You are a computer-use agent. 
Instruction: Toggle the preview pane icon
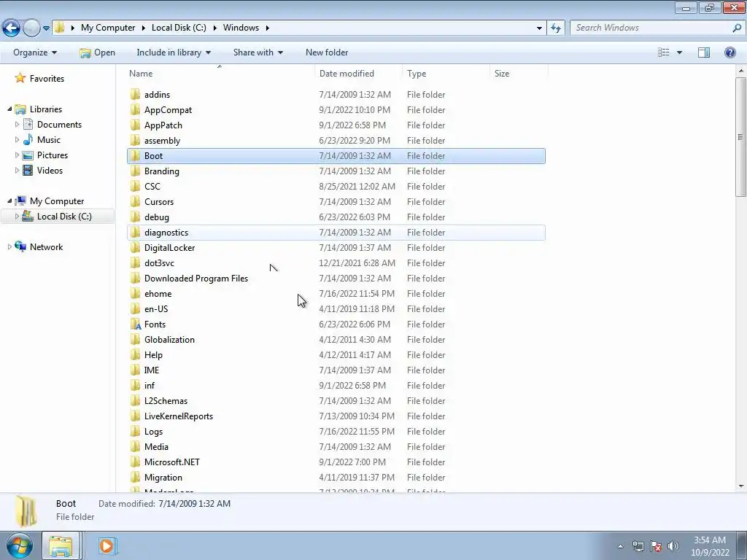(x=704, y=52)
